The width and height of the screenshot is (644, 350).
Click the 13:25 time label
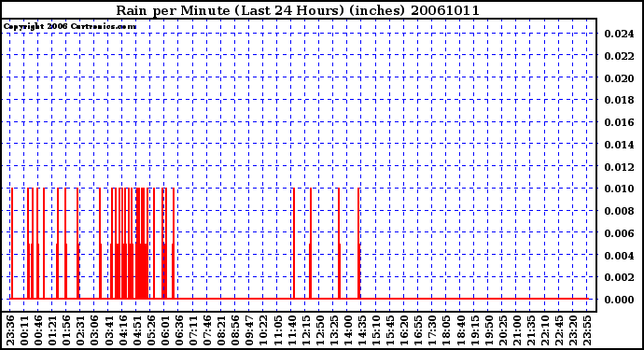[x=333, y=330]
